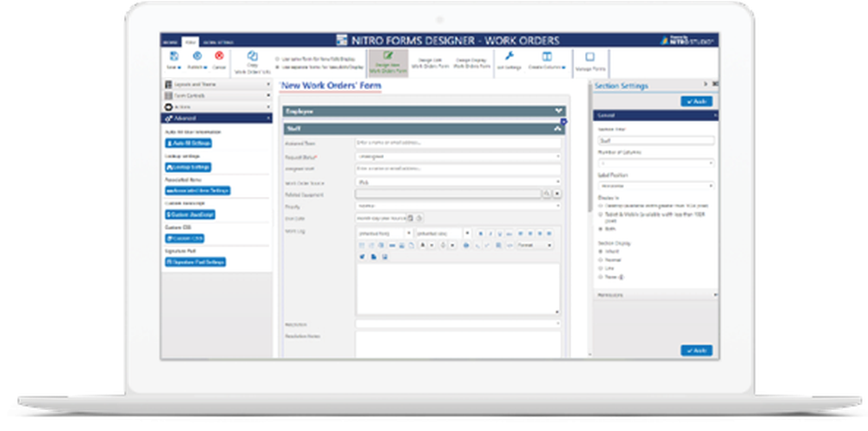868x431 pixels.
Task: Switch to the Form ribbon tab
Action: coord(190,42)
